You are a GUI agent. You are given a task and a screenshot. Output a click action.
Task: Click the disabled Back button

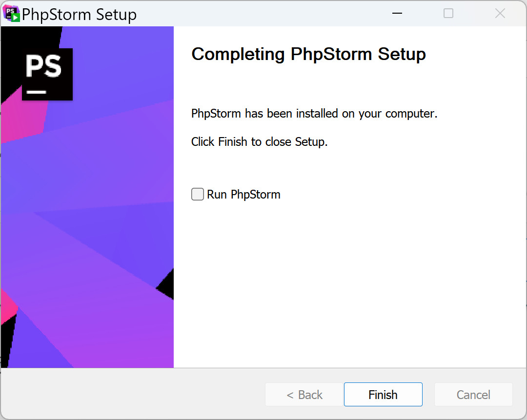[304, 395]
